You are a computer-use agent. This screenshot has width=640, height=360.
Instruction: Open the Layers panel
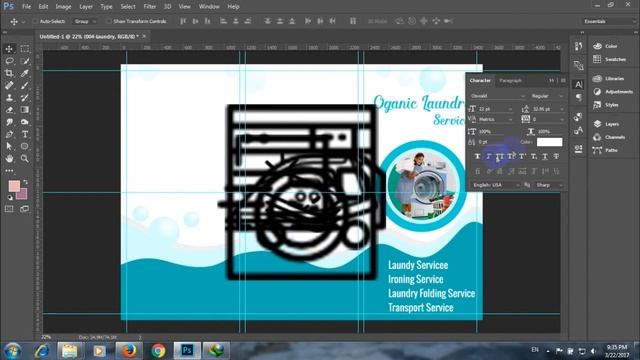click(x=607, y=124)
